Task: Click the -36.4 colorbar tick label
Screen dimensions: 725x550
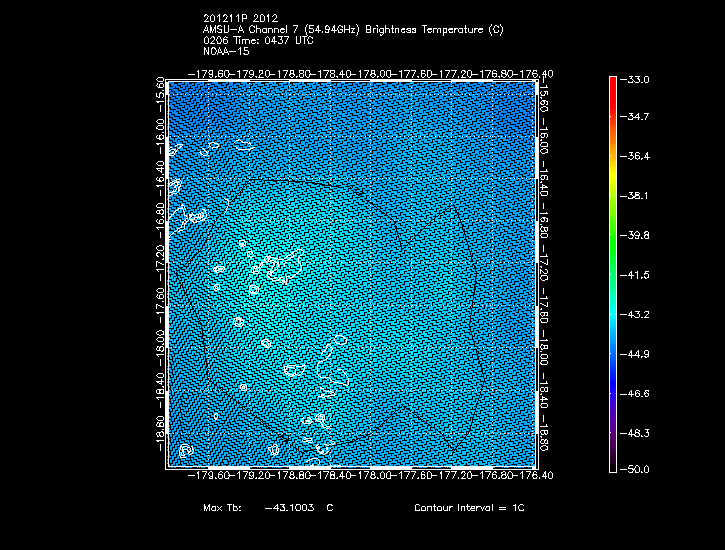Action: pos(637,157)
